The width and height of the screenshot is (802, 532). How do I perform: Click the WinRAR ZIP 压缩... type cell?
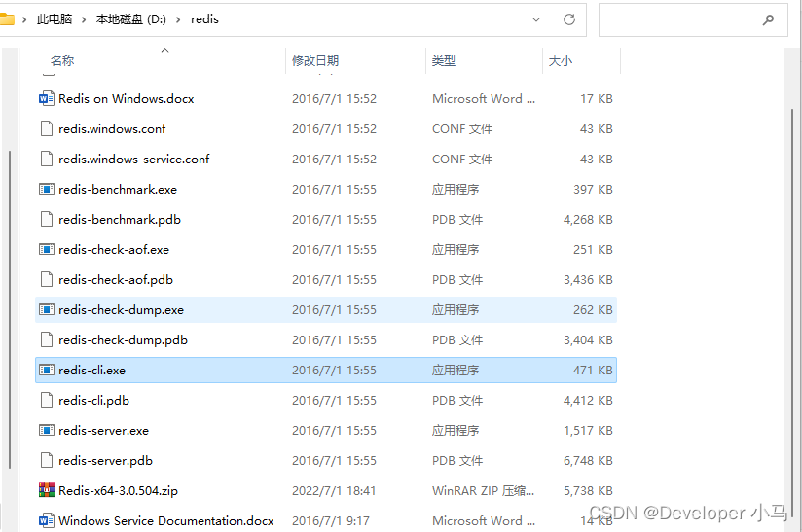coord(483,490)
